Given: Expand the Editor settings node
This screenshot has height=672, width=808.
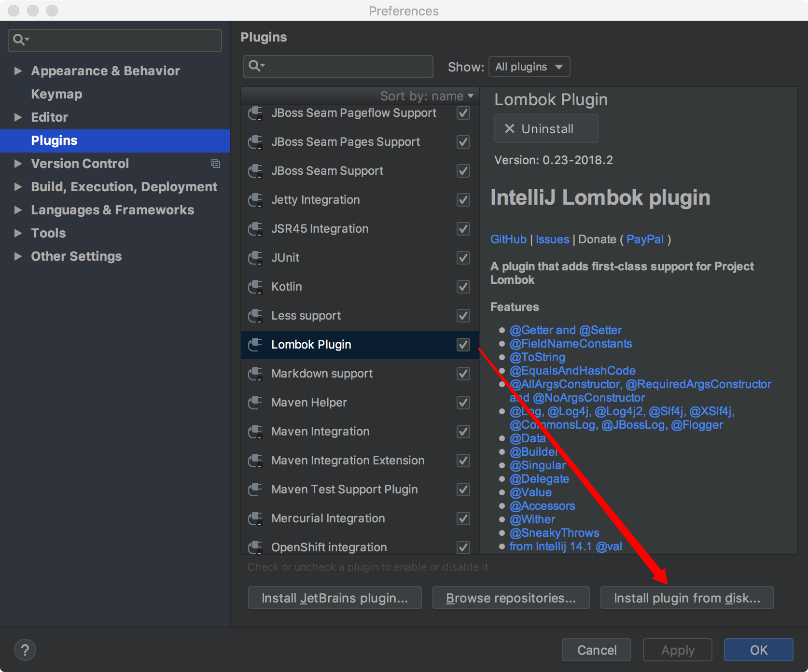Looking at the screenshot, I should point(18,117).
